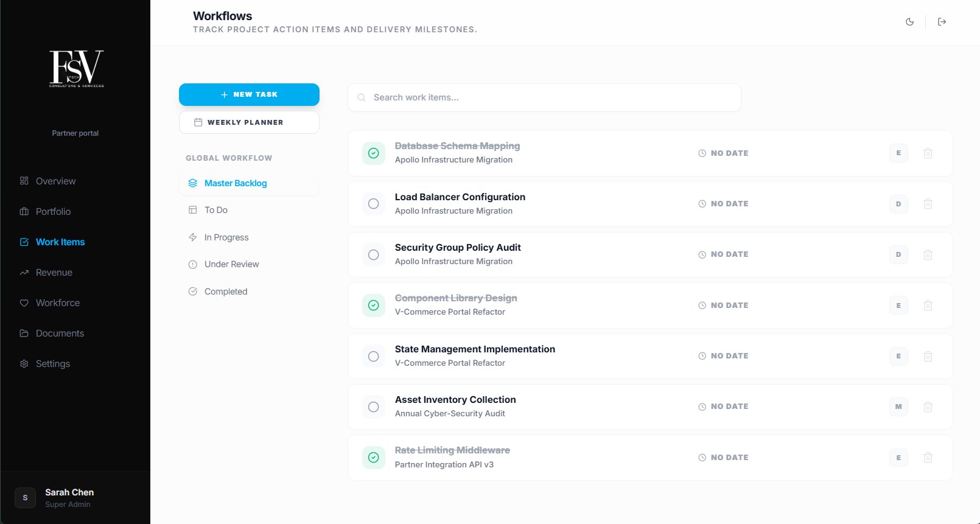This screenshot has width=980, height=524.
Task: Click NO DATE on Security Group Policy Audit
Action: click(723, 254)
